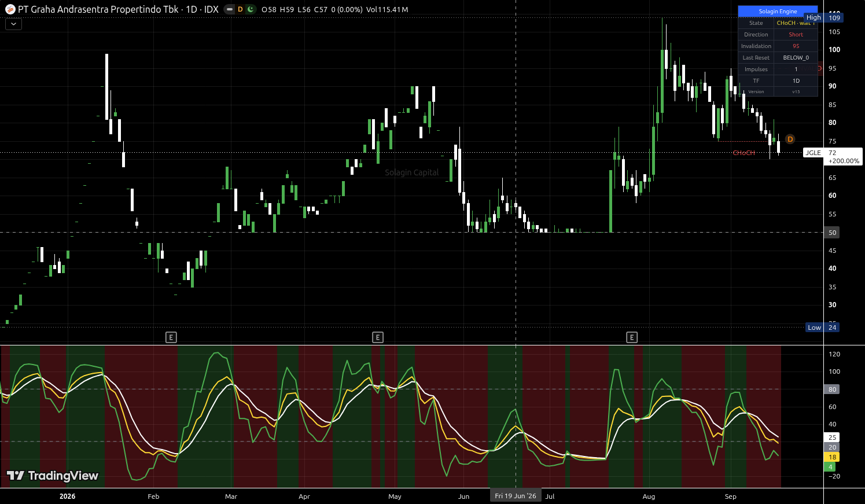Click the white oscillator value label 25
The width and height of the screenshot is (865, 504).
tap(832, 437)
